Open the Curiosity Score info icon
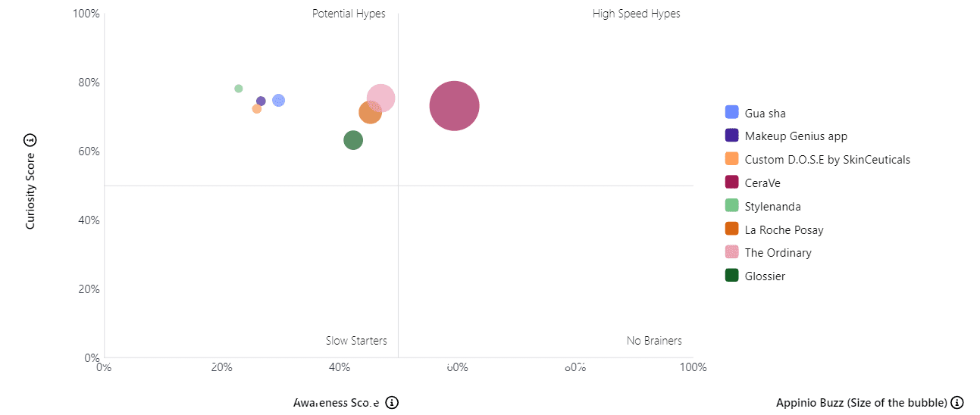Image resolution: width=980 pixels, height=415 pixels. (x=30, y=139)
